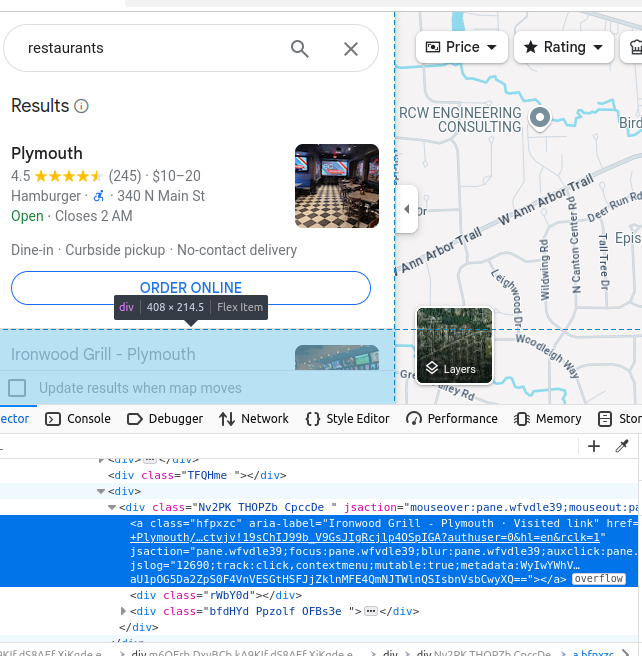This screenshot has height=656, width=642.
Task: Collapse the side panel with arrow
Action: pyautogui.click(x=407, y=209)
